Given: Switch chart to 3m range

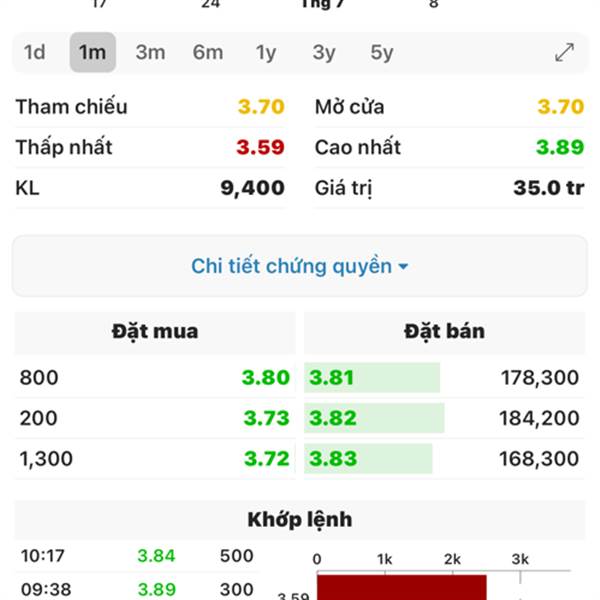Looking at the screenshot, I should pyautogui.click(x=150, y=52).
